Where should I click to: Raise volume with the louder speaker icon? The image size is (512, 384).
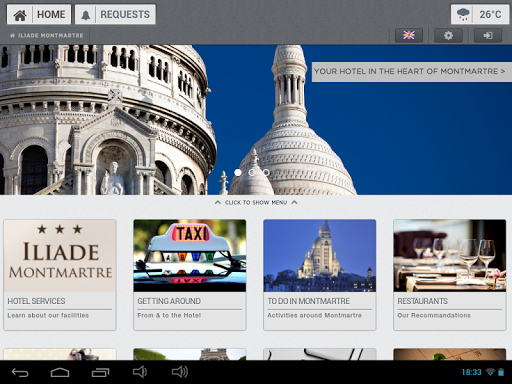(180, 372)
